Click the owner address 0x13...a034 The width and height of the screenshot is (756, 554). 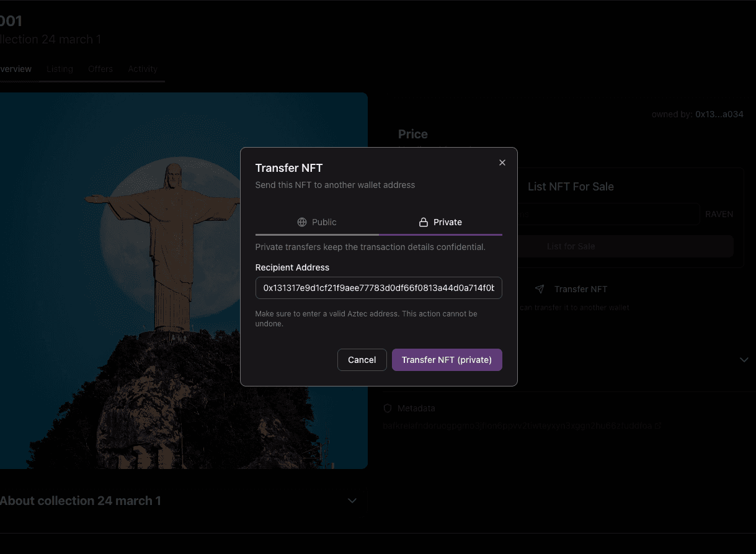click(719, 114)
